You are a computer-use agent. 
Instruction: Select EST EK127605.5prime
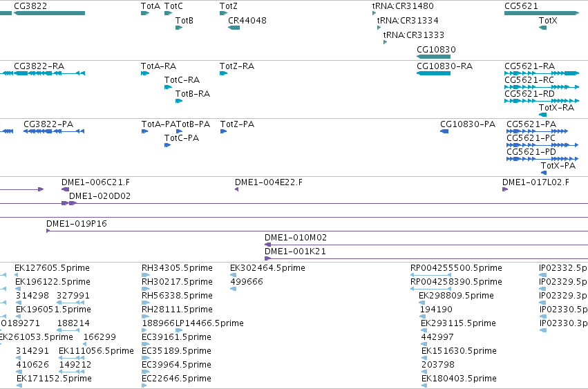17,275
